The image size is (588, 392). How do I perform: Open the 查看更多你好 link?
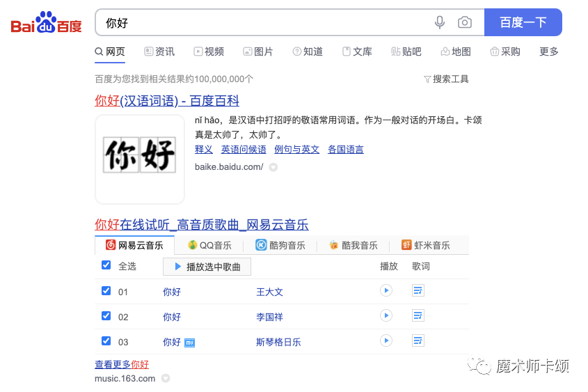click(122, 364)
